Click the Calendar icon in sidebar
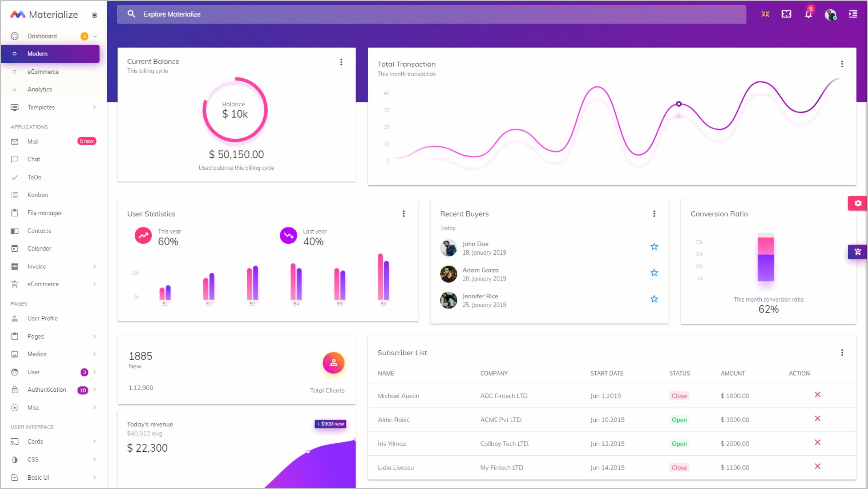The width and height of the screenshot is (868, 489). tap(16, 248)
